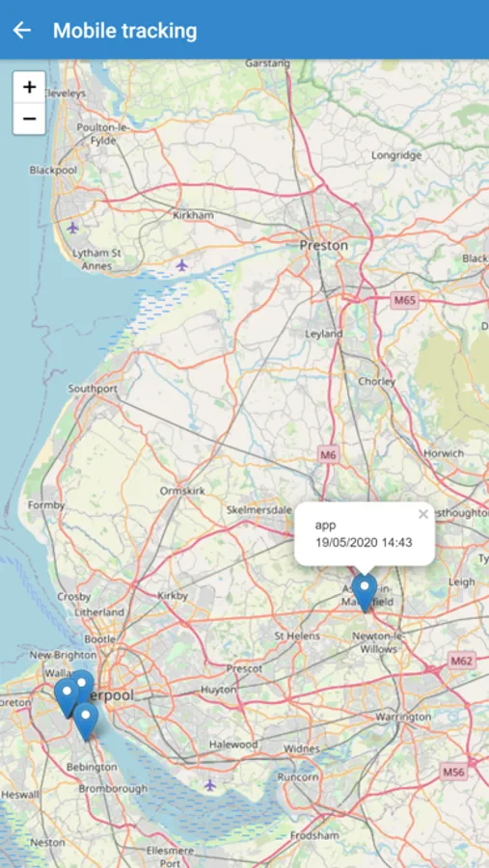Screen dimensions: 489x868
Task: Click the M65 motorway shield
Action: (405, 301)
